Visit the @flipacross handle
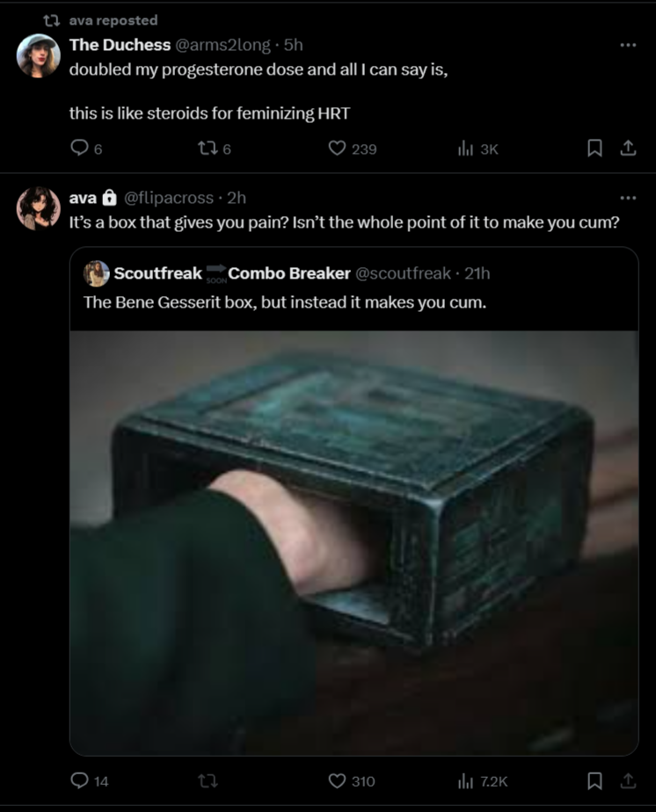This screenshot has height=812, width=656. pos(169,198)
